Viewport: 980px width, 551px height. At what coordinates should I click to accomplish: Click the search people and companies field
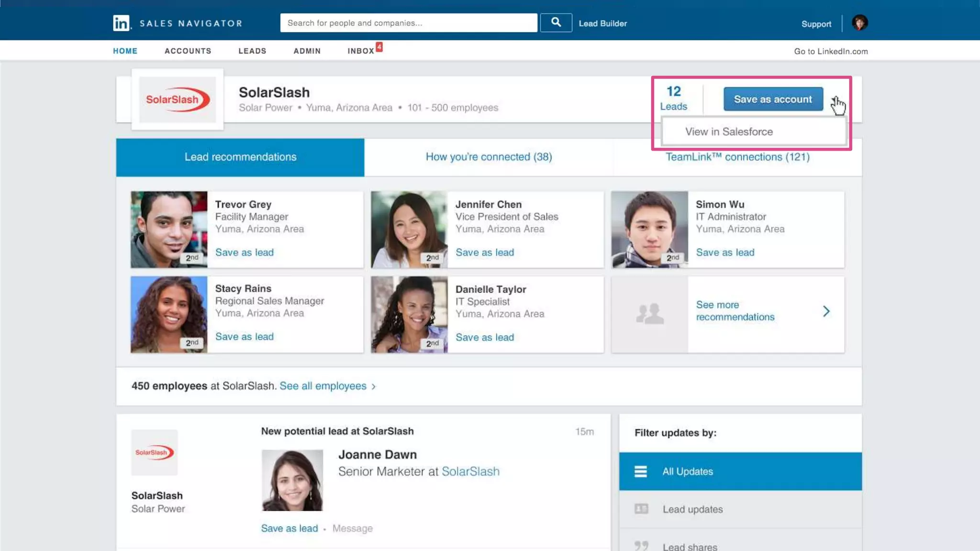click(x=408, y=23)
